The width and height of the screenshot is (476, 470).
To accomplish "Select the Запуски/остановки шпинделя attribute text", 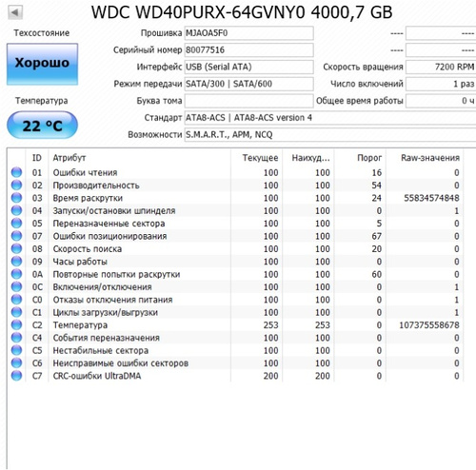I will (114, 210).
